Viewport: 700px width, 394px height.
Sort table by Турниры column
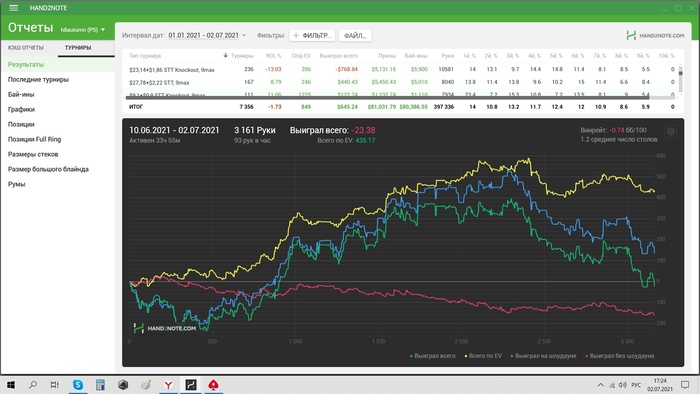click(242, 56)
